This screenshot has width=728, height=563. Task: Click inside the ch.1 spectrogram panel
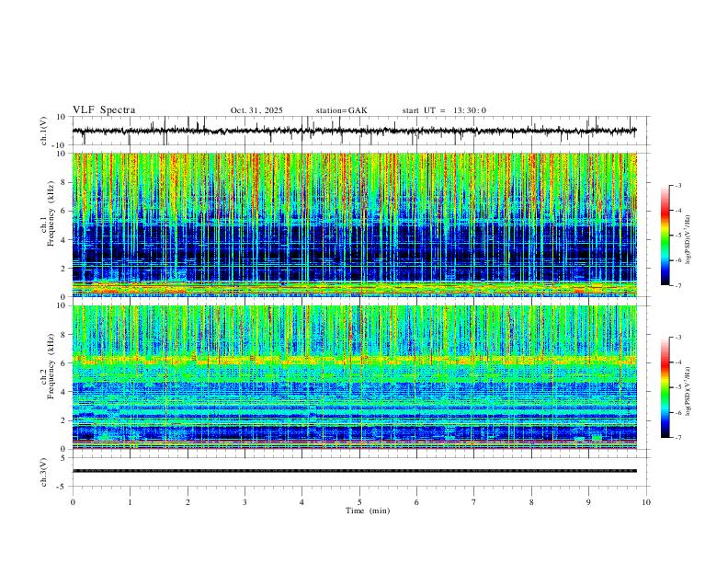pyautogui.click(x=354, y=224)
